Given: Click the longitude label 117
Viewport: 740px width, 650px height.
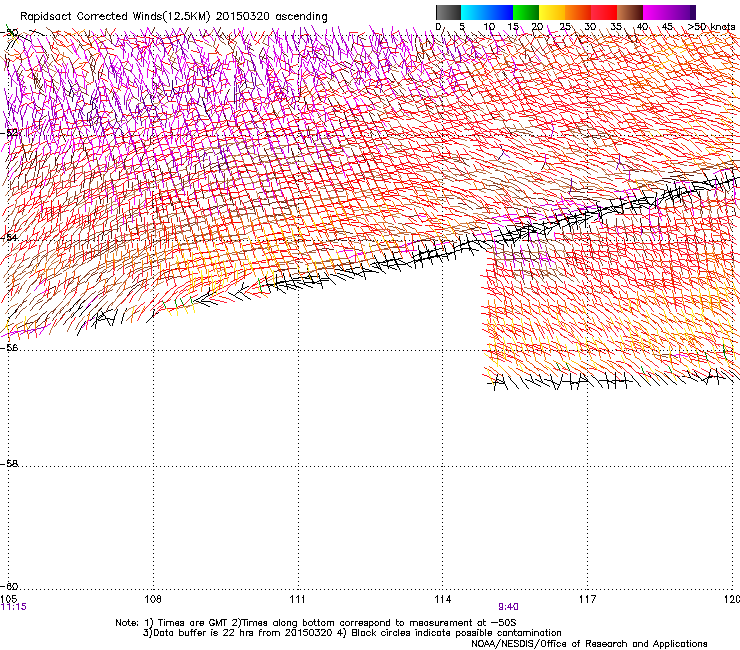Looking at the screenshot, I should (587, 599).
